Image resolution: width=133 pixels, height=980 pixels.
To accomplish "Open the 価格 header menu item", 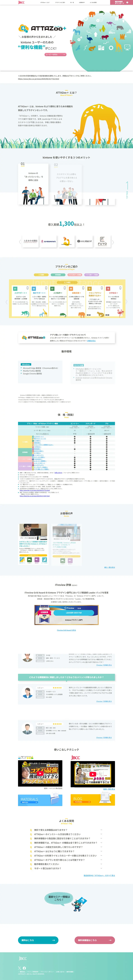I will coord(72,2).
